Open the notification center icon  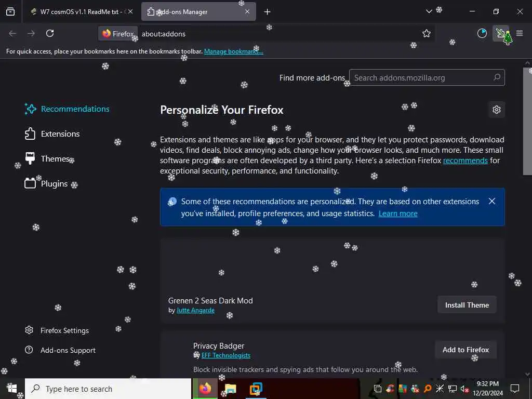pos(515,389)
